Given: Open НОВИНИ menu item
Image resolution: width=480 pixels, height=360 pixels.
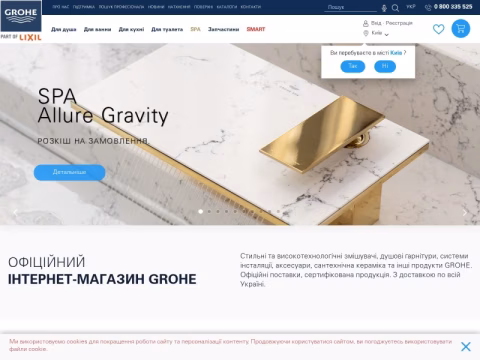Looking at the screenshot, I should (x=156, y=7).
